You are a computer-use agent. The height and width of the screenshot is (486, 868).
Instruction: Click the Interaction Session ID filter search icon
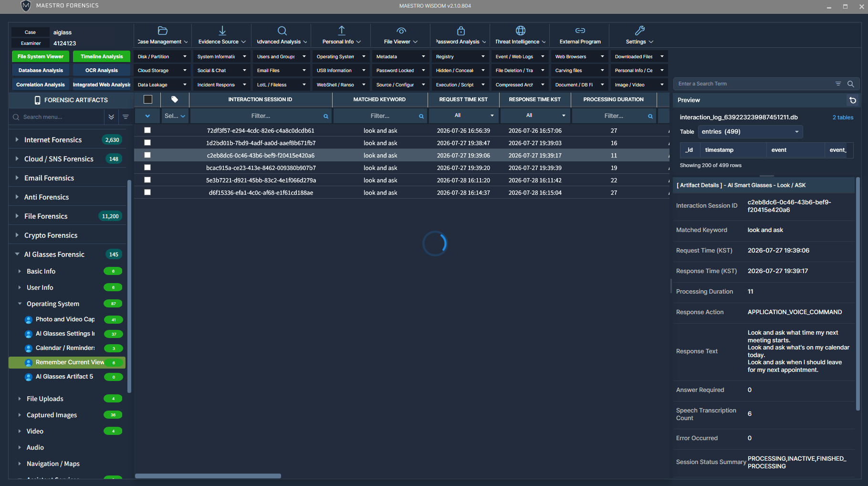tap(326, 116)
